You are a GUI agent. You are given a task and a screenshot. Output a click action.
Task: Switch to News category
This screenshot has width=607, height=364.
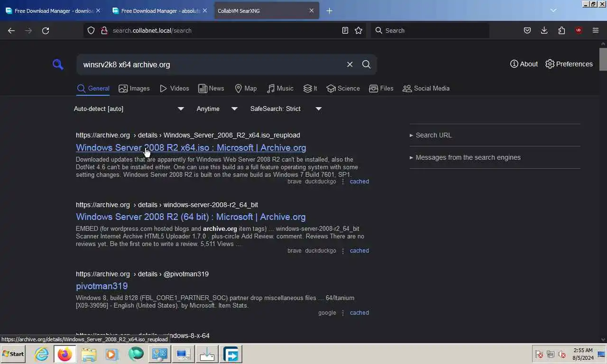coord(211,89)
